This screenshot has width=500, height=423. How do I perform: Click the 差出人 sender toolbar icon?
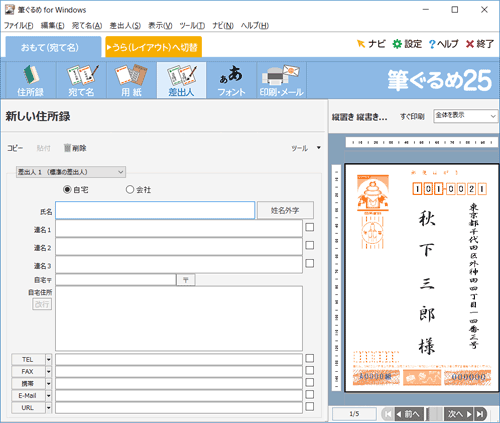point(181,80)
